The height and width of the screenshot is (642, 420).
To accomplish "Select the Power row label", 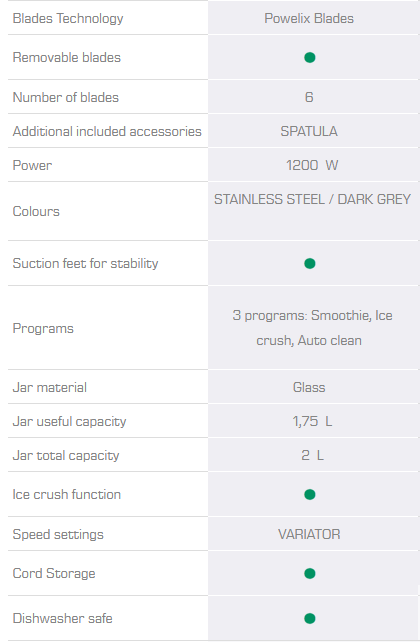I will [x=32, y=165].
